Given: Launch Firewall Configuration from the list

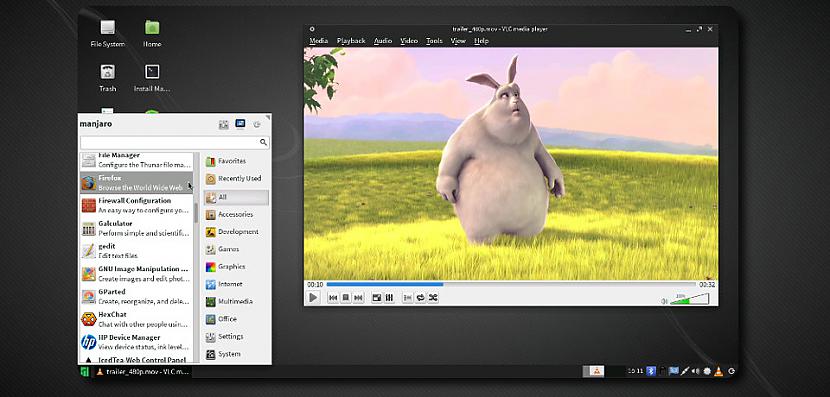Looking at the screenshot, I should [x=137, y=205].
